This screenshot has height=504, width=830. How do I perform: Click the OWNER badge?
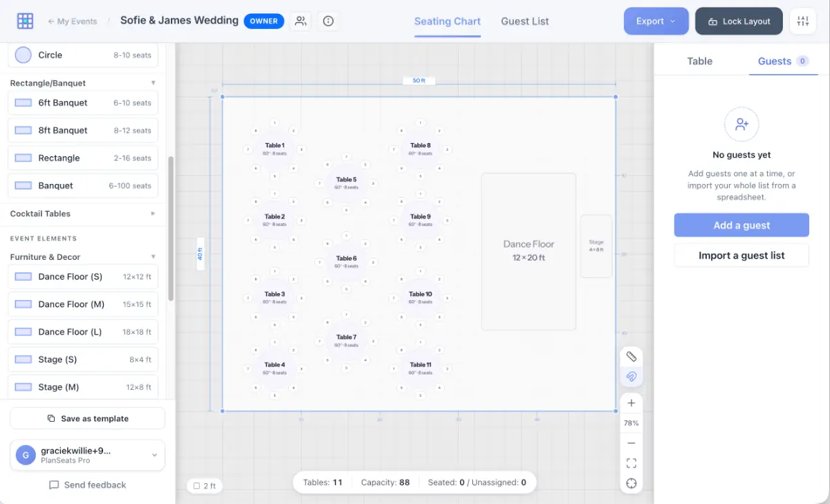pyautogui.click(x=264, y=21)
